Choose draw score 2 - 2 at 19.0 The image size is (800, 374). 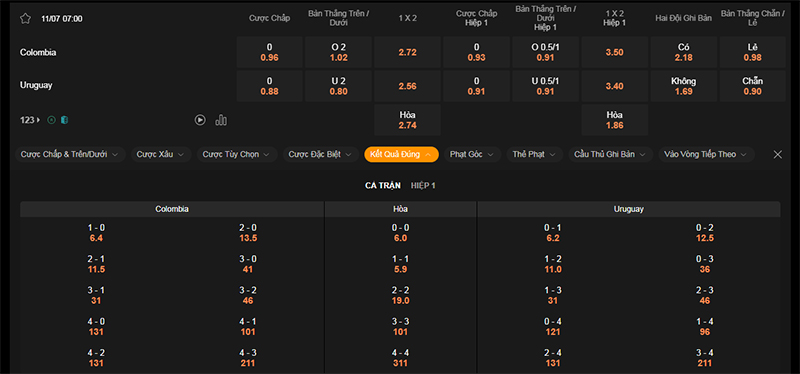point(401,295)
